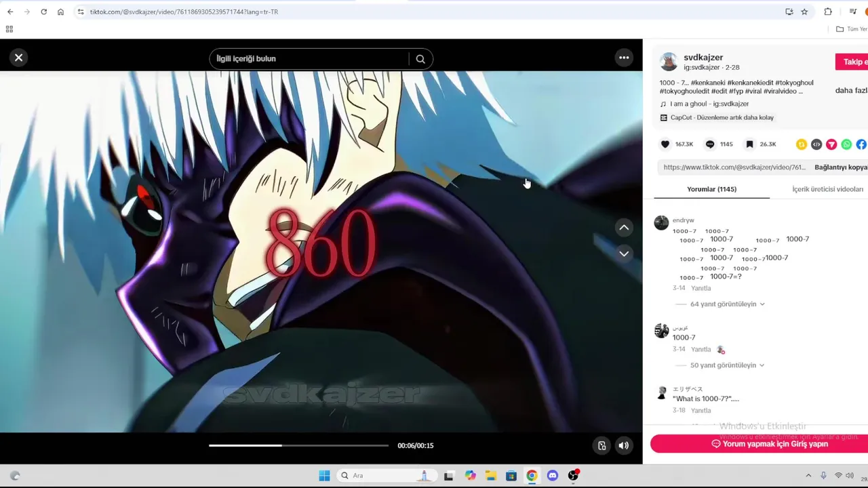Open comments via the speech bubble icon
The height and width of the screenshot is (488, 868).
[709, 144]
